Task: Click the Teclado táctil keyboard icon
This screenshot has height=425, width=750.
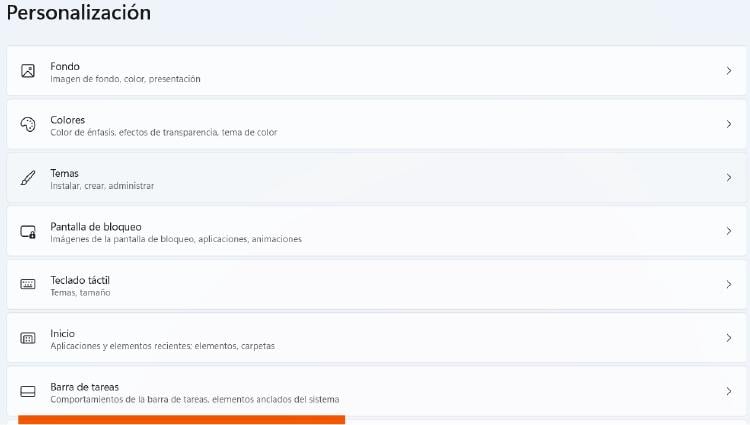Action: 28,284
